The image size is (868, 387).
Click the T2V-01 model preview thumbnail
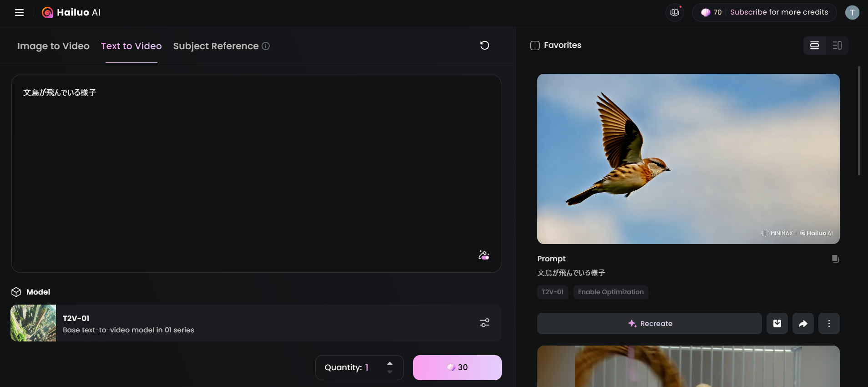[33, 323]
